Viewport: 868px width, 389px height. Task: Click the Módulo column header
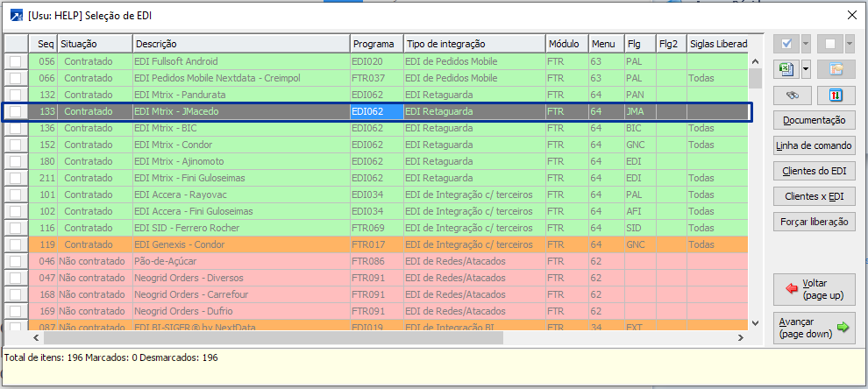pos(567,44)
